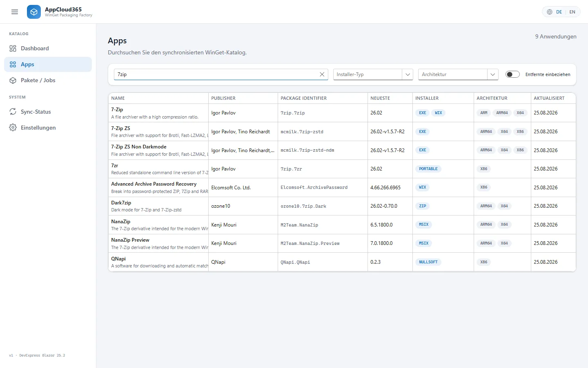Open Dashboard in the sidebar
Viewport: 588px width, 368px height.
tap(48, 48)
